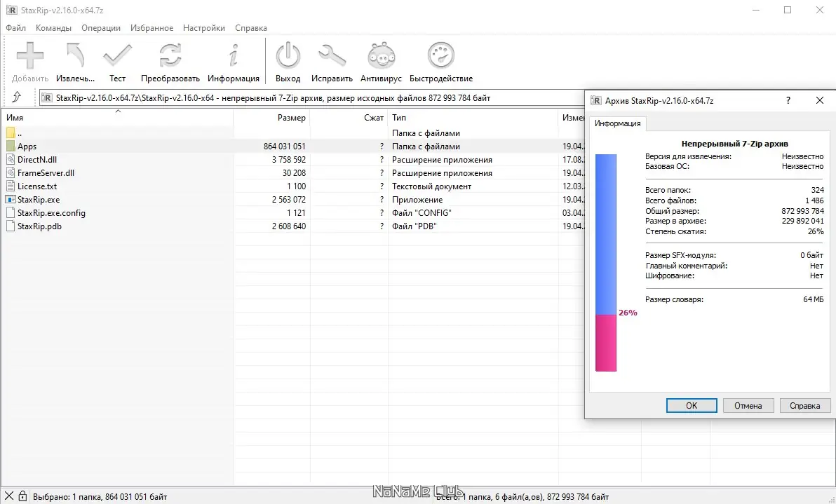836x504 pixels.
Task: Open the Избранное menu
Action: point(152,28)
